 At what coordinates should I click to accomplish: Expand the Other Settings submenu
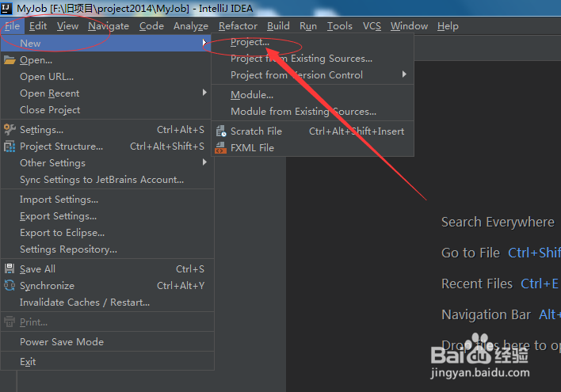click(x=106, y=162)
